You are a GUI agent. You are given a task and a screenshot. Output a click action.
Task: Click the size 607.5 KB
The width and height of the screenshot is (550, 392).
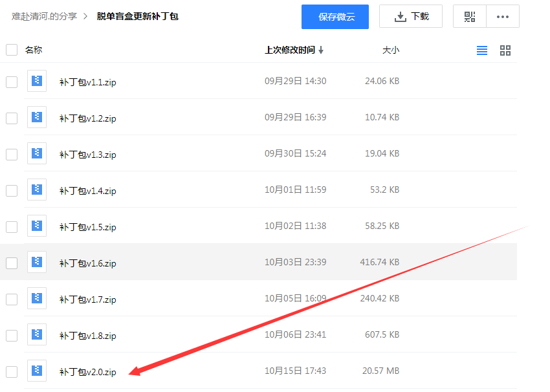[382, 334]
